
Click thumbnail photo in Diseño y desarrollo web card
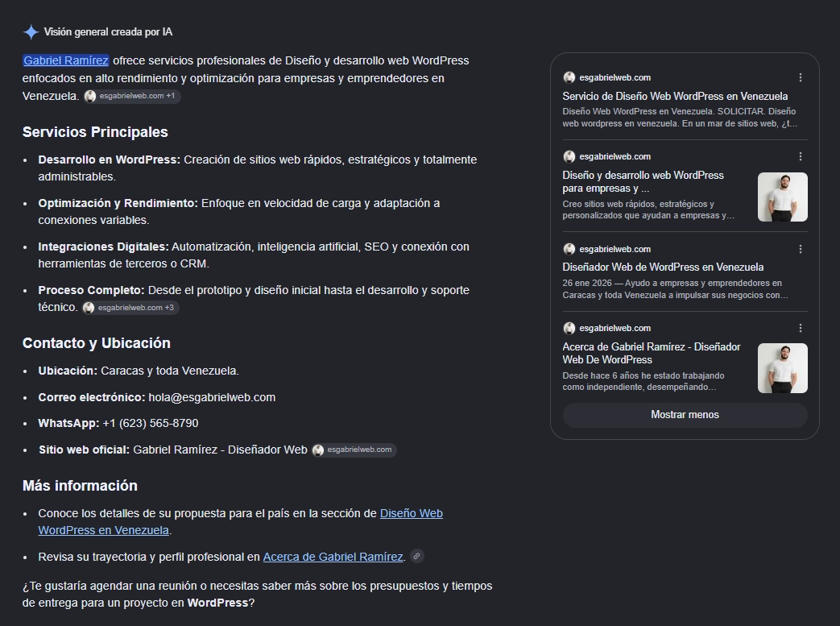(x=782, y=197)
